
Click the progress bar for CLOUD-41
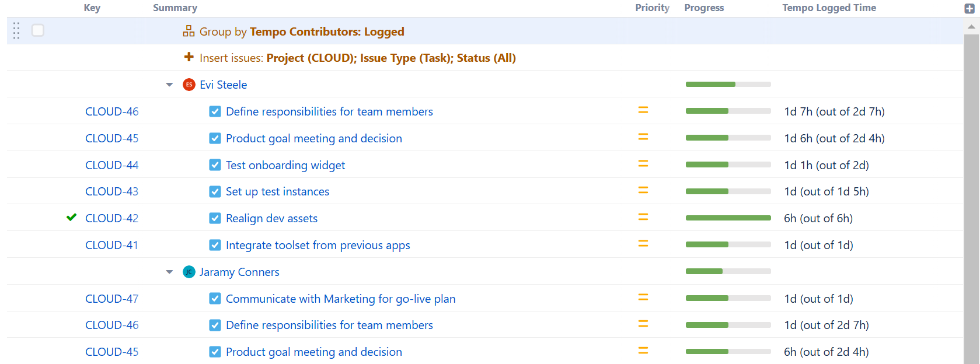tap(728, 245)
